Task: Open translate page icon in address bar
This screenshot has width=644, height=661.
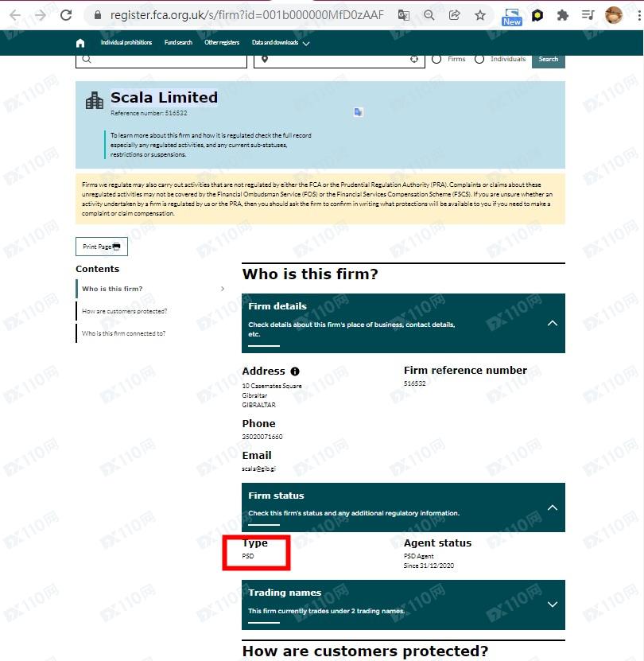Action: (403, 16)
